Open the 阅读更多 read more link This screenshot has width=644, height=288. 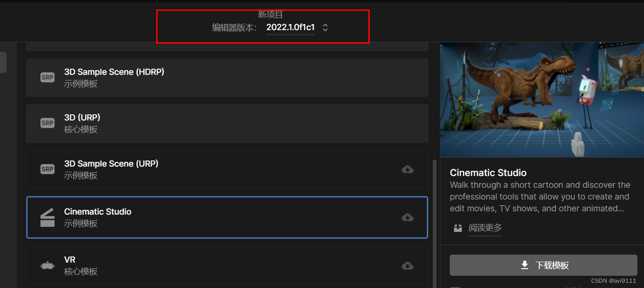485,228
